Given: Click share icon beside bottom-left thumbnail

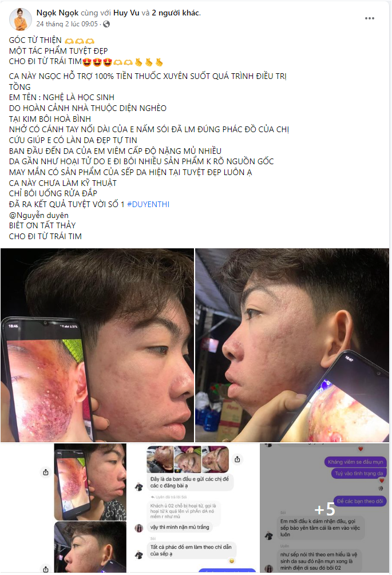Looking at the screenshot, I should tap(45, 569).
